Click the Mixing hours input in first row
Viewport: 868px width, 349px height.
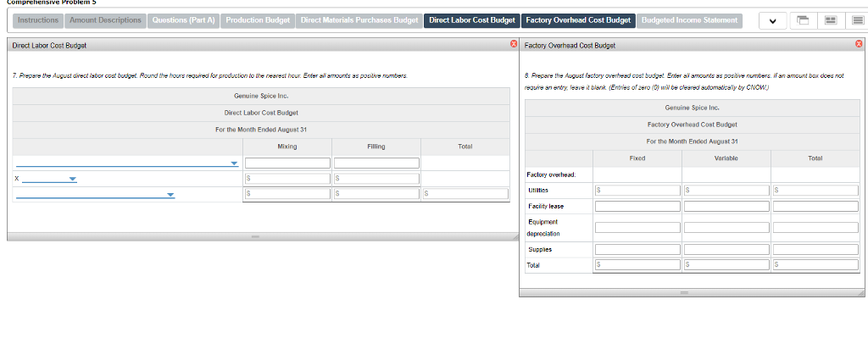tap(287, 163)
